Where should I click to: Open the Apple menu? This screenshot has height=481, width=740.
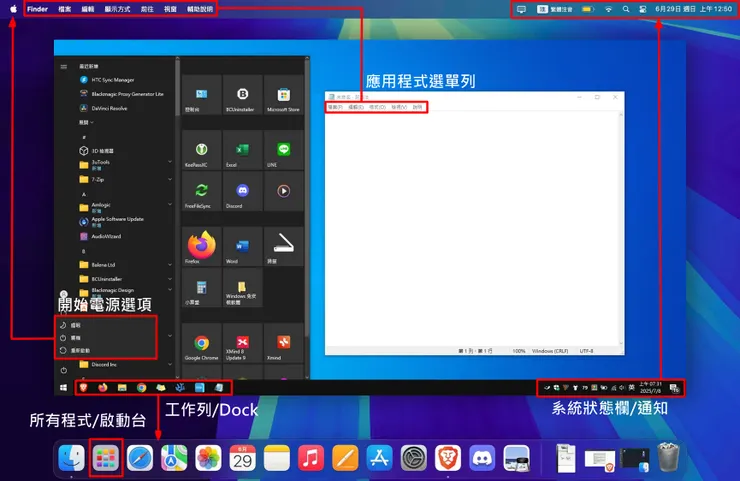(13, 9)
